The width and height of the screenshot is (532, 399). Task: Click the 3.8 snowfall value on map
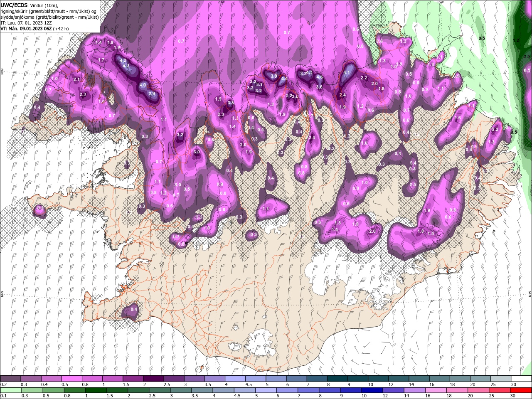pyautogui.click(x=231, y=103)
